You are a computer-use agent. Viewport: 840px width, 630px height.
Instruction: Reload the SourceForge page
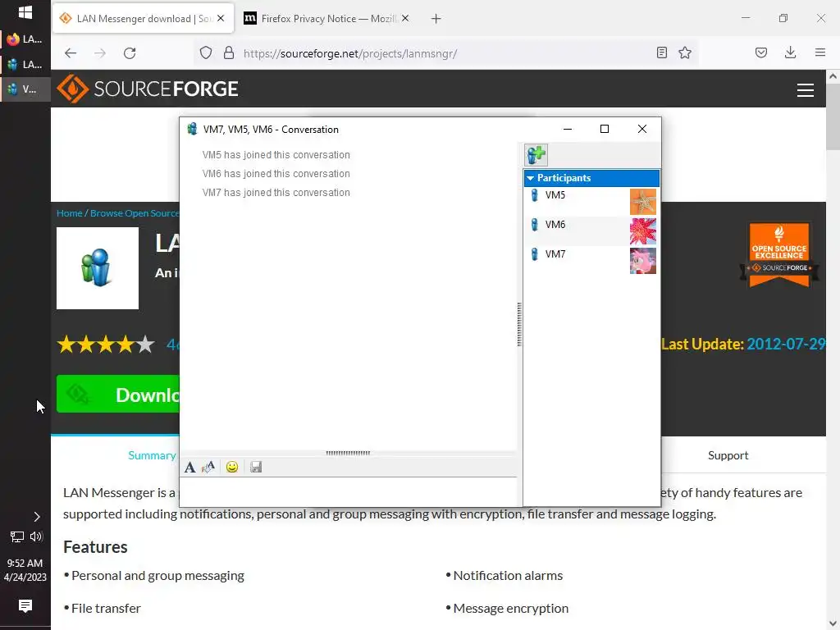[130, 53]
